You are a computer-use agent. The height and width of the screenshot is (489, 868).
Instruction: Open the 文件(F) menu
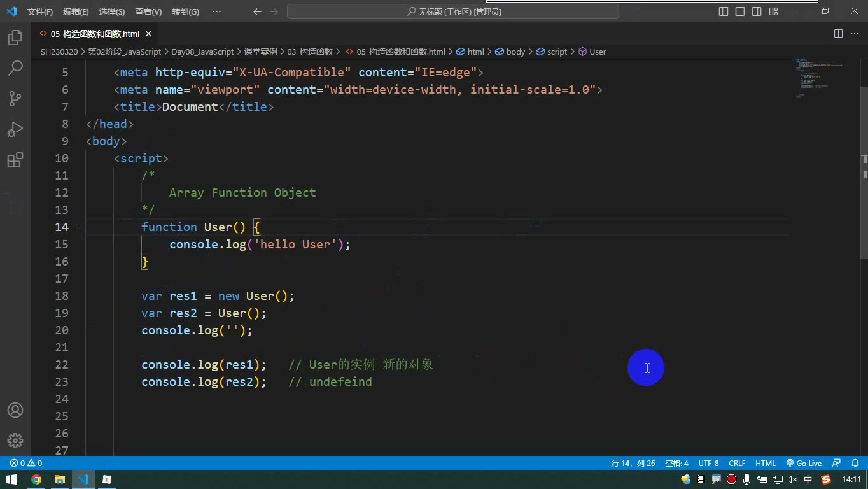[x=40, y=11]
